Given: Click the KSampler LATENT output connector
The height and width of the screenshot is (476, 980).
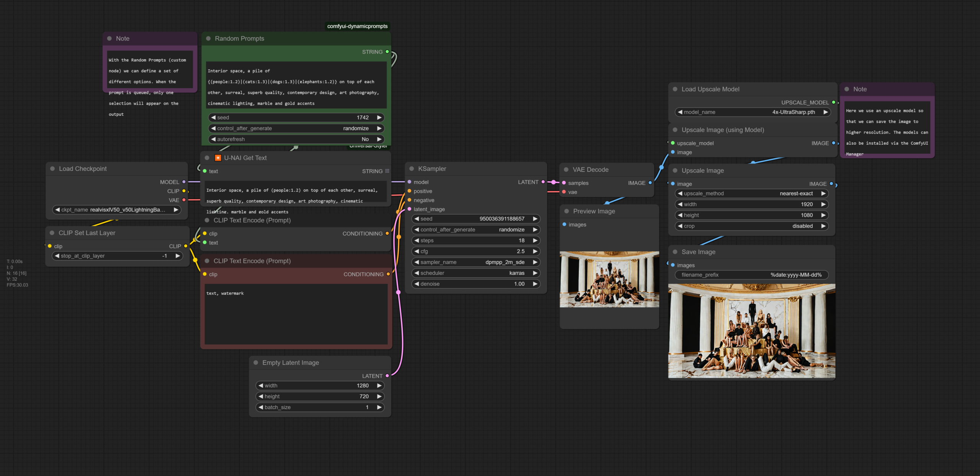Looking at the screenshot, I should tap(543, 182).
